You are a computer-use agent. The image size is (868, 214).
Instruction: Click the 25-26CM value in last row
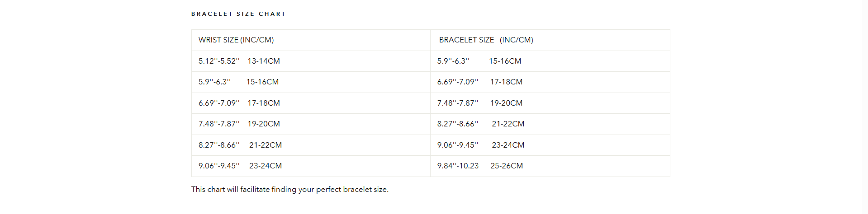507,166
